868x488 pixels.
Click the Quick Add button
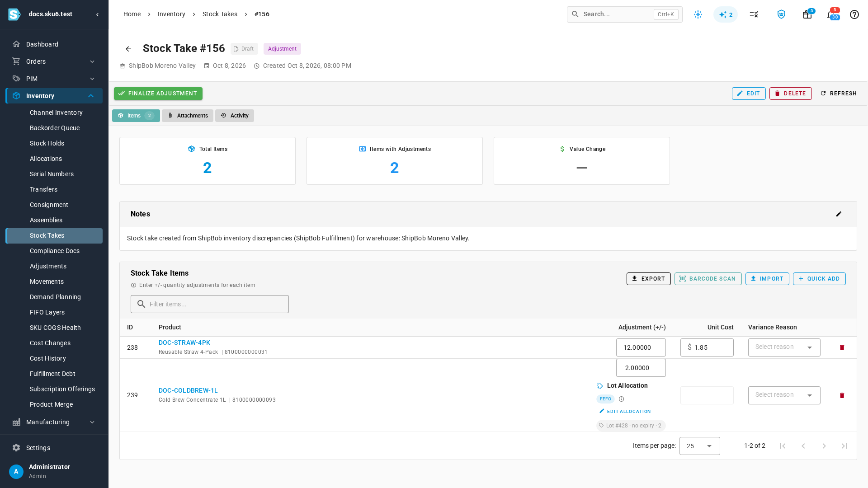[x=819, y=279]
